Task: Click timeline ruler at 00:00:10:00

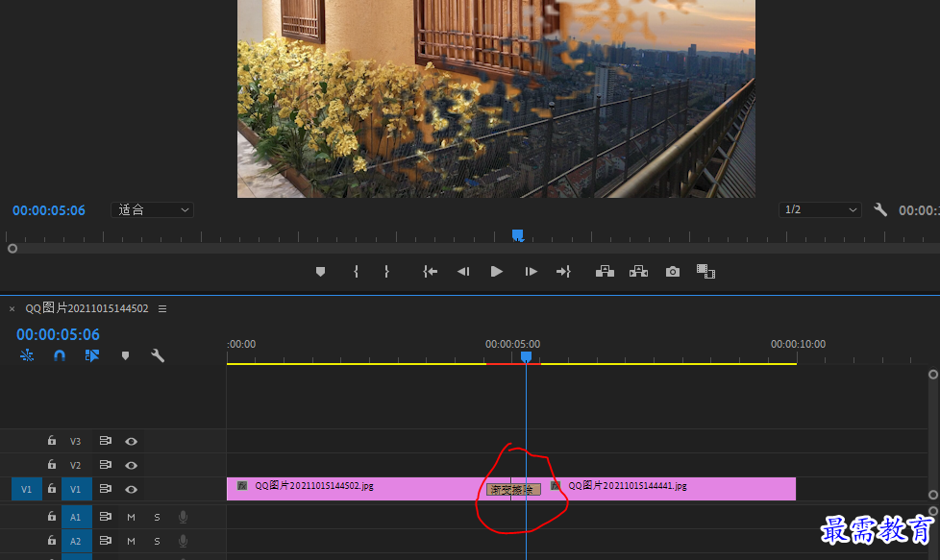Action: (798, 344)
